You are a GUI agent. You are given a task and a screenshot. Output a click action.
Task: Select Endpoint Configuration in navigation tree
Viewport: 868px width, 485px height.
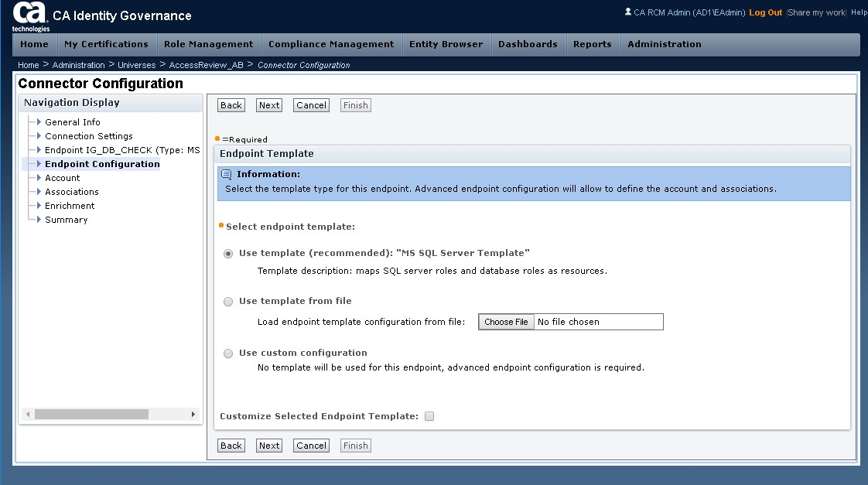tap(102, 164)
